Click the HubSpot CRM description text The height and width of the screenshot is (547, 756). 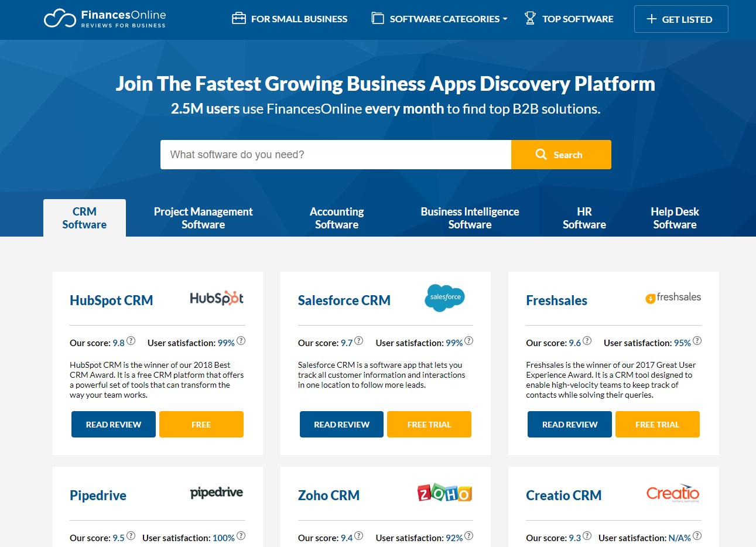pyautogui.click(x=157, y=380)
